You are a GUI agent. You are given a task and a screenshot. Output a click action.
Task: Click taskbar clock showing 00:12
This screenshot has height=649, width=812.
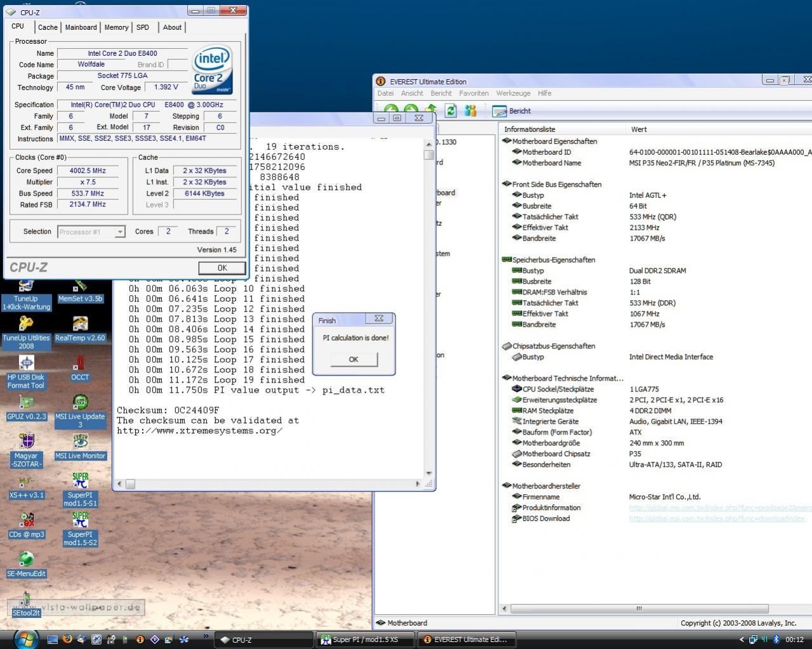pos(794,639)
